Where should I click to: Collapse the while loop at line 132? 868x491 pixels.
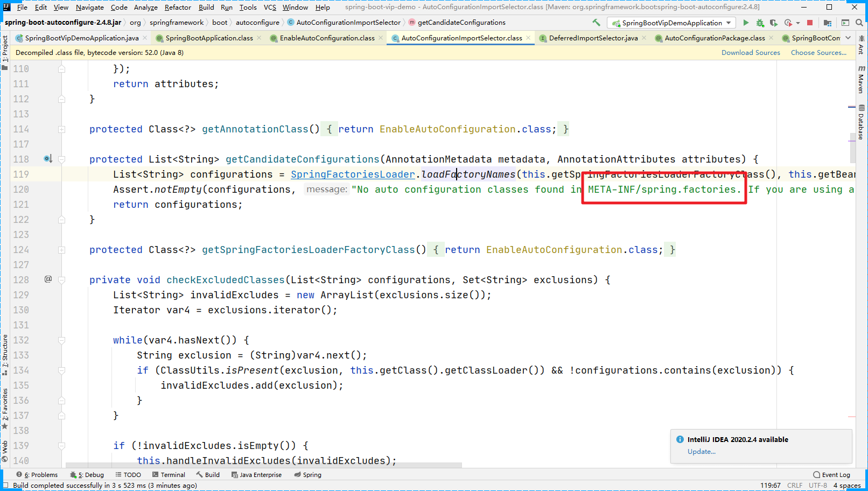pos(61,340)
